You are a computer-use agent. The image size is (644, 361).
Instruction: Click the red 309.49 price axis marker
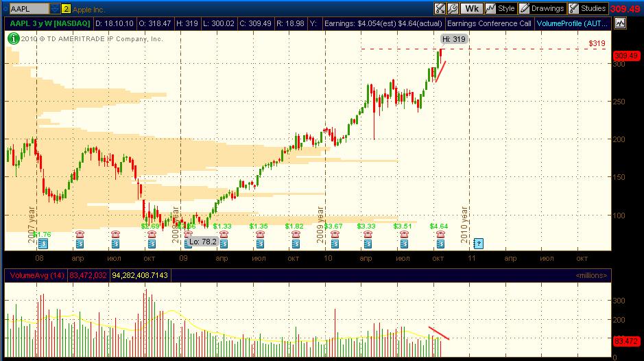pos(626,56)
